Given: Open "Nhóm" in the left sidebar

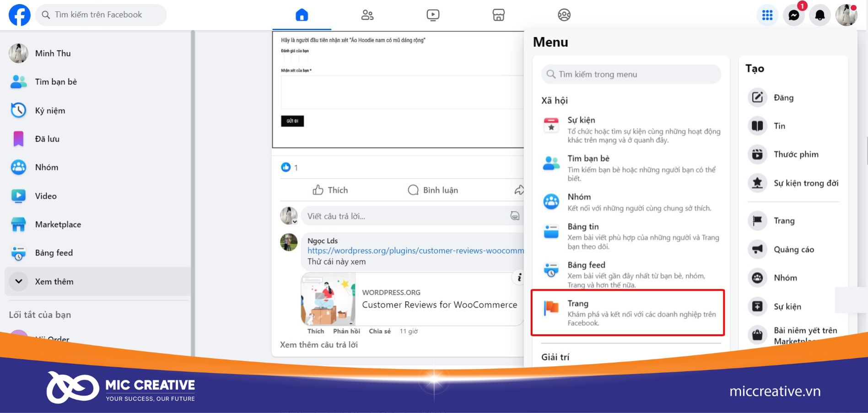Looking at the screenshot, I should pos(97,167).
